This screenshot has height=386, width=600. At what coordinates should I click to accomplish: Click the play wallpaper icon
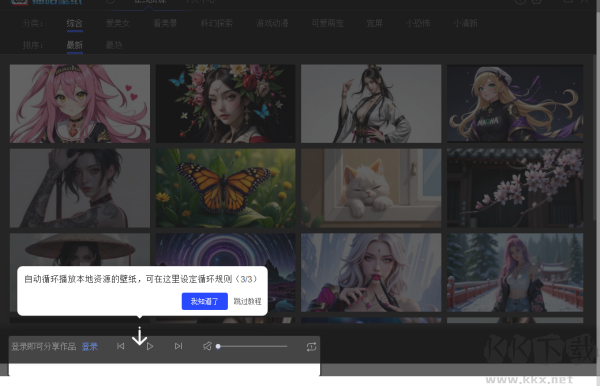point(150,346)
